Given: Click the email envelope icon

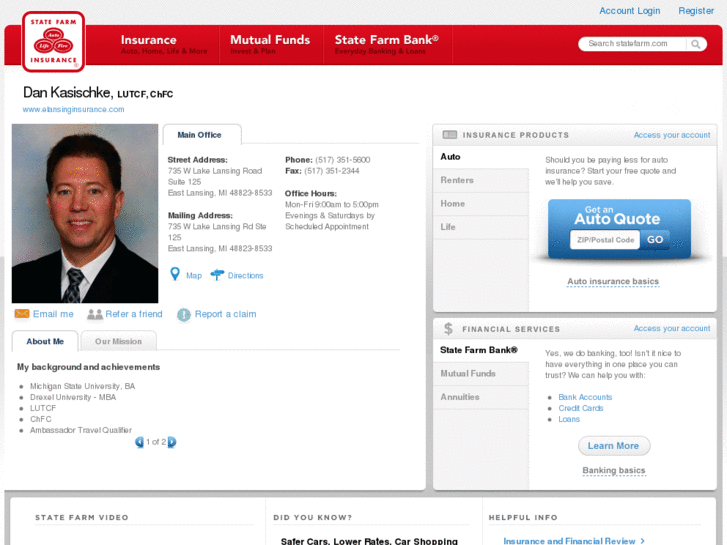Looking at the screenshot, I should [x=22, y=314].
